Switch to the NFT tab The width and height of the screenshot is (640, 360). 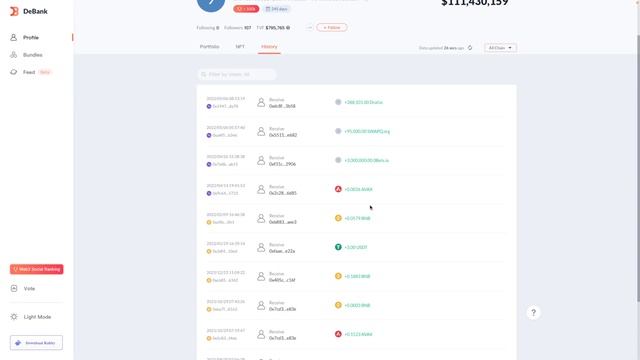240,47
